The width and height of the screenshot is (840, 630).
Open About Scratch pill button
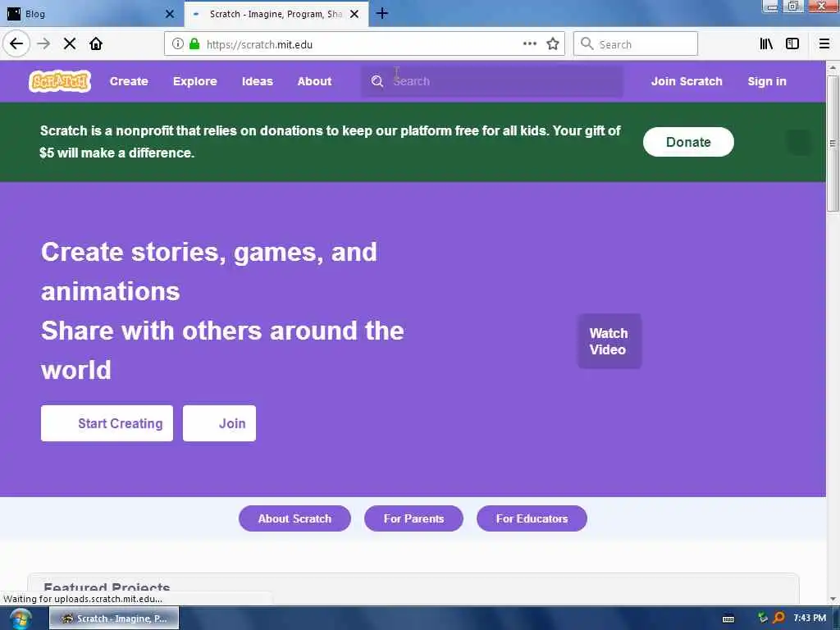[294, 518]
